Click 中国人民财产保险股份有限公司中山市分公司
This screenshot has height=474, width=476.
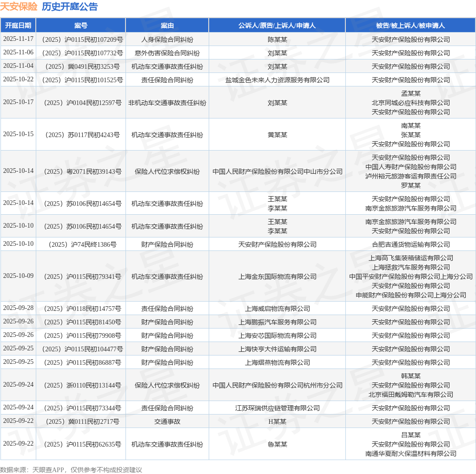pyautogui.click(x=277, y=172)
